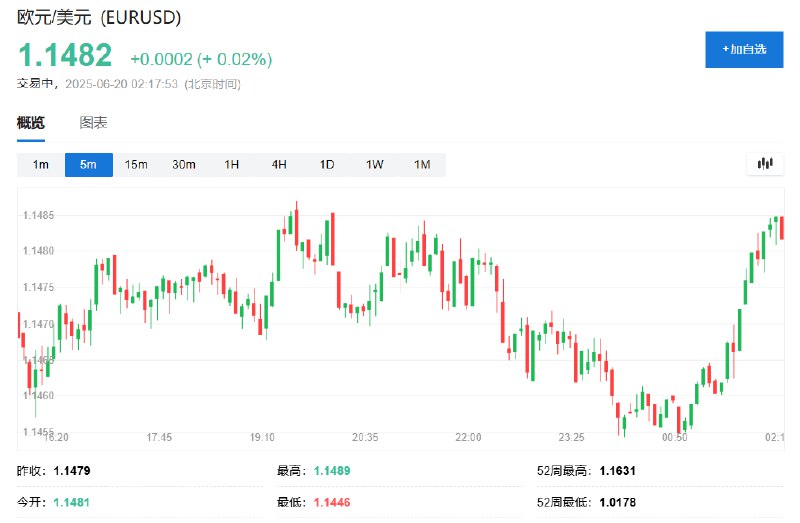Choose the 30m interval
The width and height of the screenshot is (800, 523).
(184, 165)
